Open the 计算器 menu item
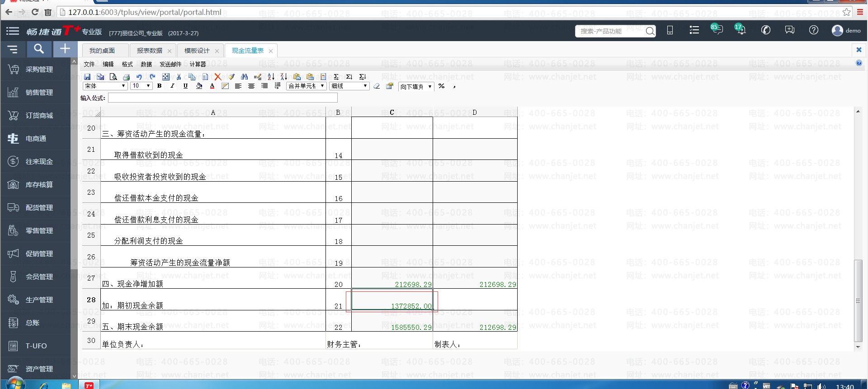 point(198,64)
